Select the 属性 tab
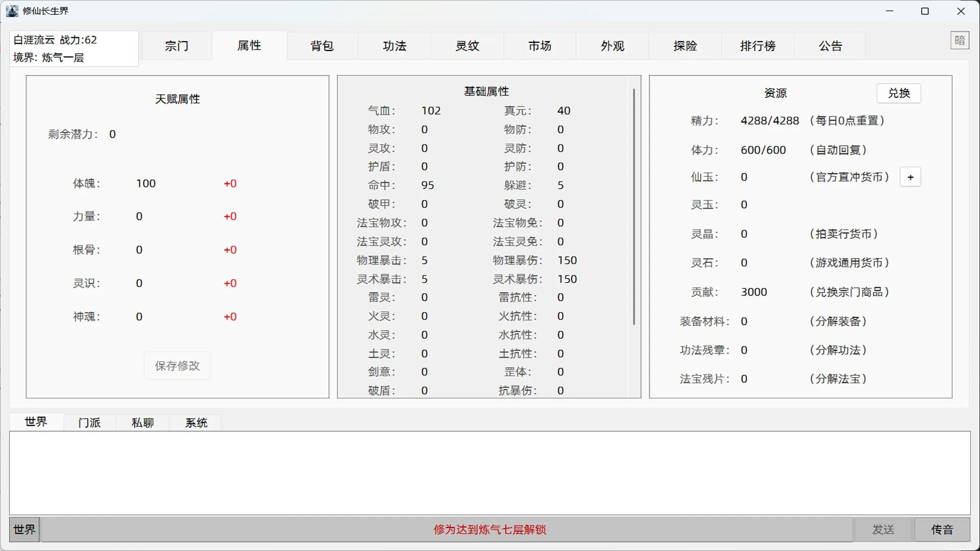The image size is (980, 551). click(x=249, y=45)
